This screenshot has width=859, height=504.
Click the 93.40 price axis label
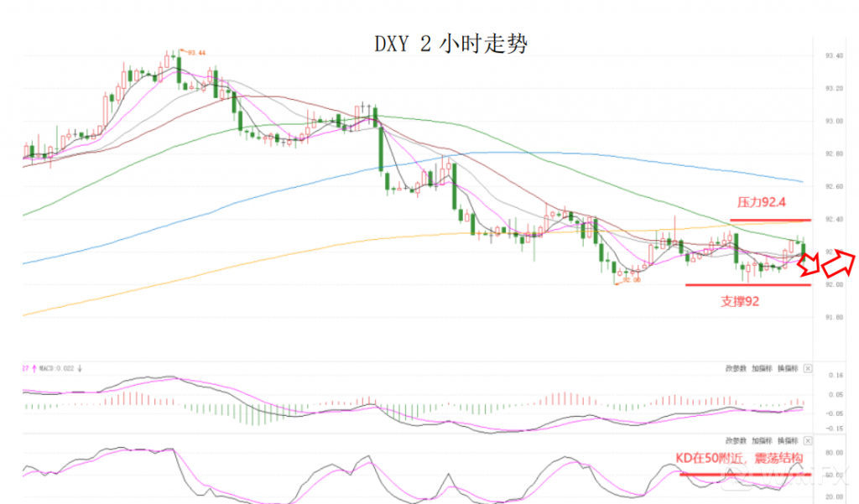(833, 56)
